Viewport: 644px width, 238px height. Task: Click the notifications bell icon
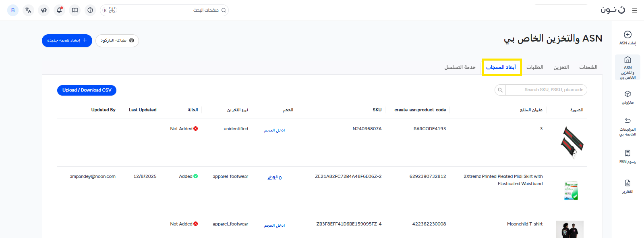click(59, 10)
